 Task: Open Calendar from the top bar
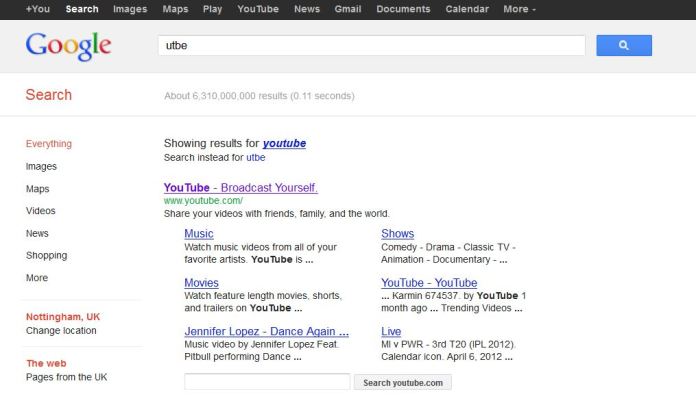pyautogui.click(x=465, y=9)
